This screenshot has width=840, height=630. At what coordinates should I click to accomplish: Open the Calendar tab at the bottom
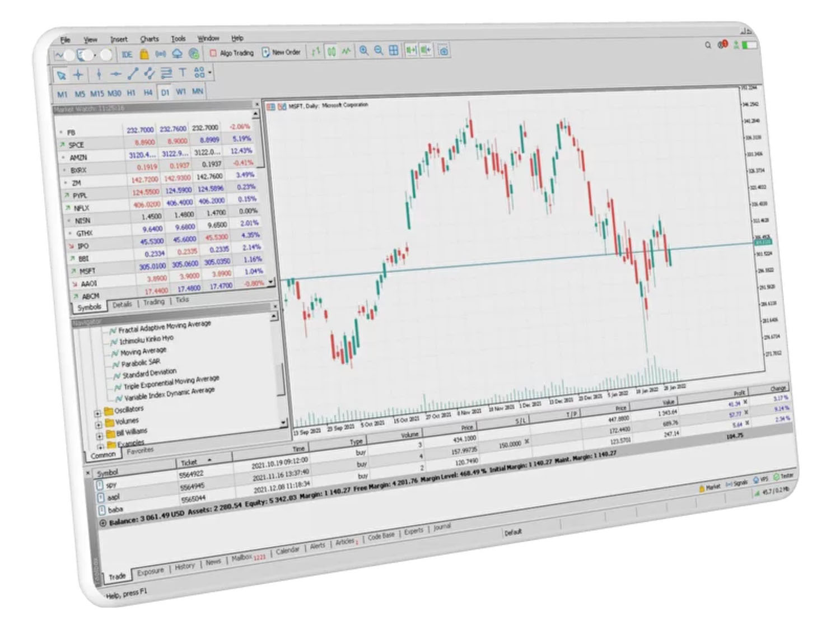(x=287, y=550)
